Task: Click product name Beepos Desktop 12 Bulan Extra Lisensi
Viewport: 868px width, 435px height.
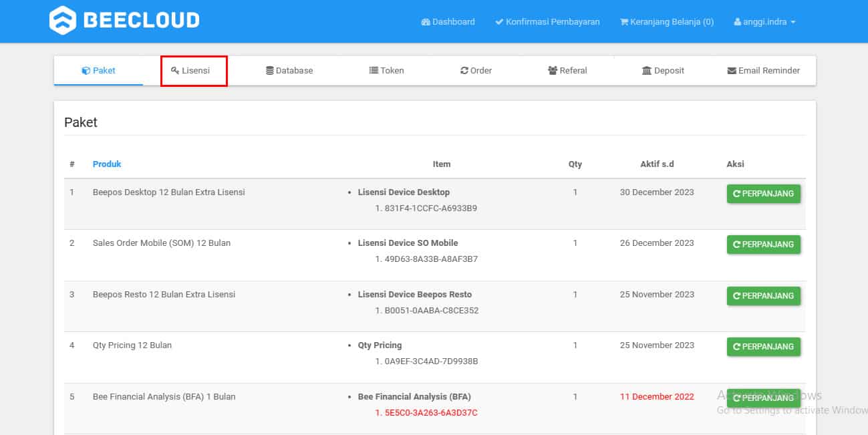Action: [x=169, y=192]
